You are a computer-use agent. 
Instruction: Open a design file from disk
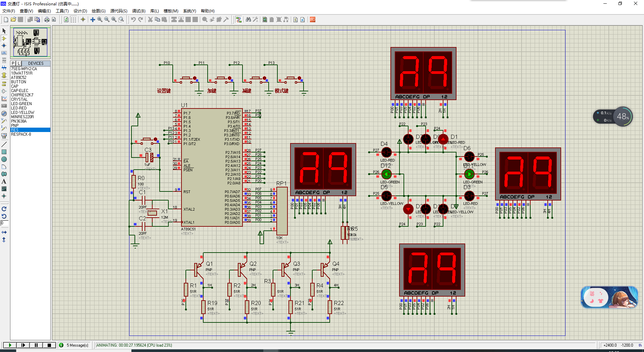click(x=13, y=19)
